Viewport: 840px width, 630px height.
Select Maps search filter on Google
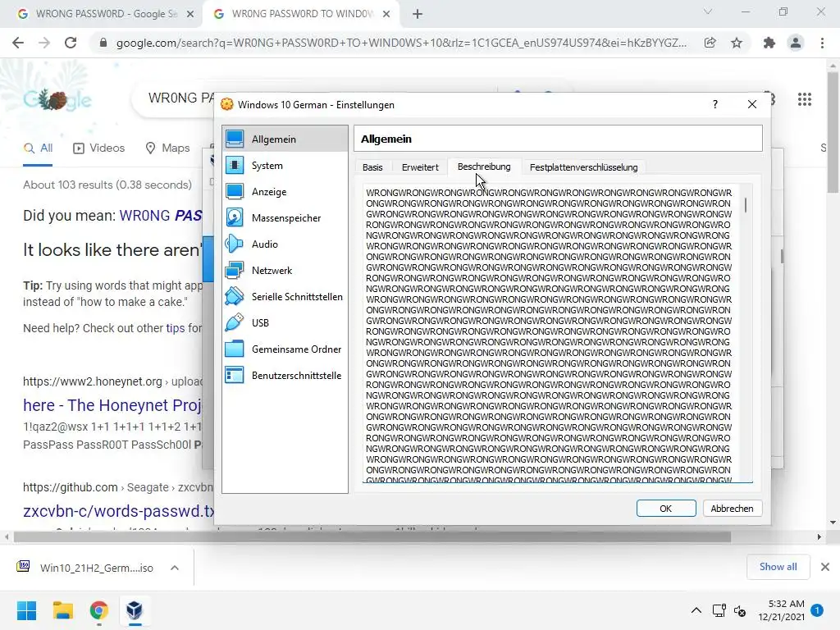tap(167, 148)
